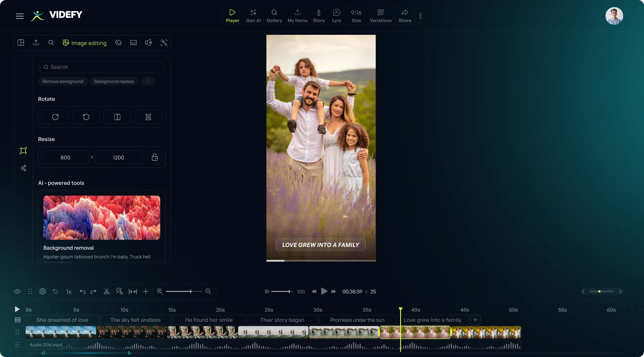
Task: Open the subtitles panel icon
Action: point(134,43)
